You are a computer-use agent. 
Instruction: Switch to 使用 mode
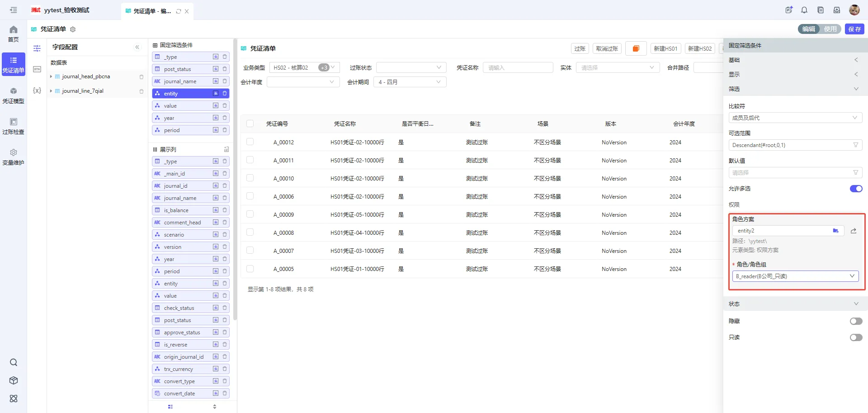click(x=830, y=29)
